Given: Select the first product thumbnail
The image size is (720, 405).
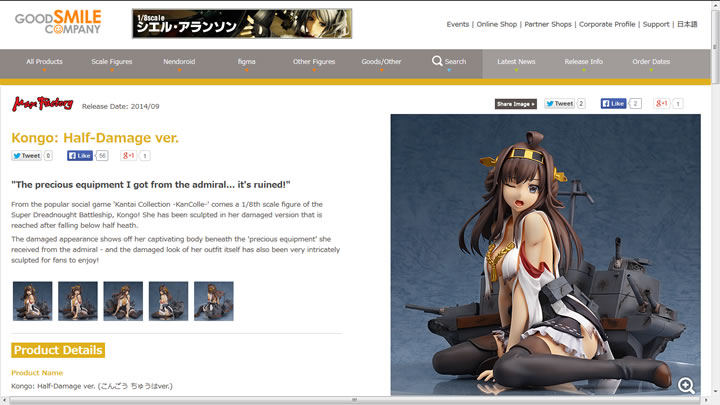Looking at the screenshot, I should [x=33, y=301].
